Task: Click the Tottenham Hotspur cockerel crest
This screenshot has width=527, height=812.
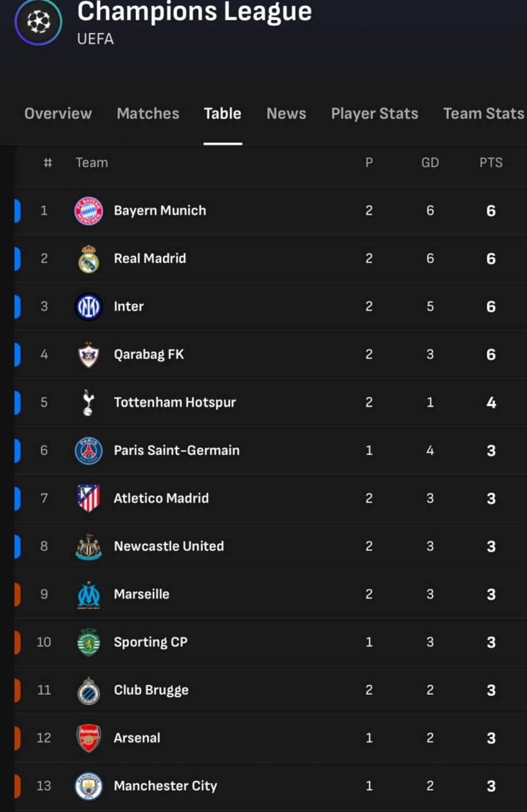Action: pos(88,403)
